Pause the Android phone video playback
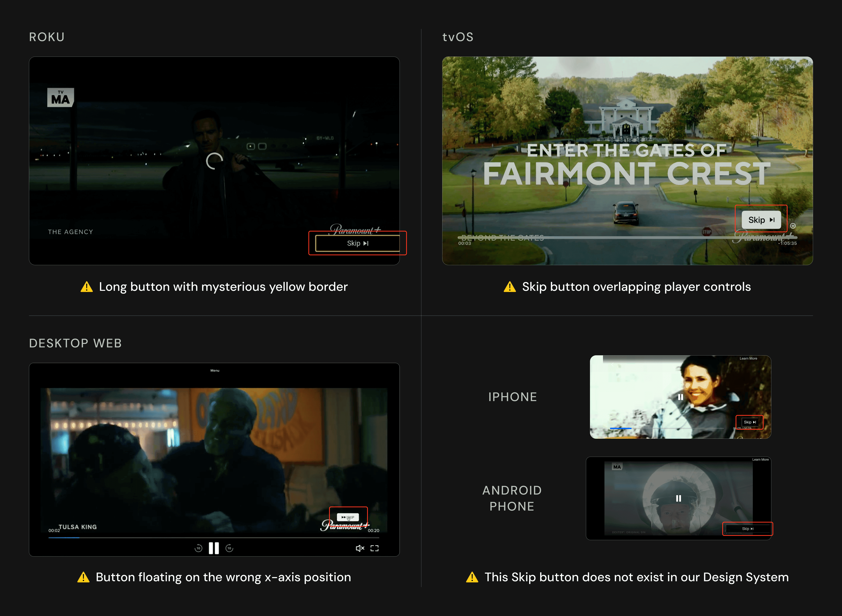The width and height of the screenshot is (842, 616). tap(679, 499)
